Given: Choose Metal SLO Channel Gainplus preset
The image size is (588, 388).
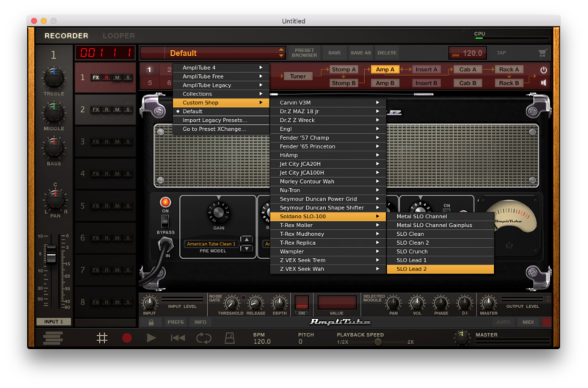Looking at the screenshot, I should click(x=440, y=225).
